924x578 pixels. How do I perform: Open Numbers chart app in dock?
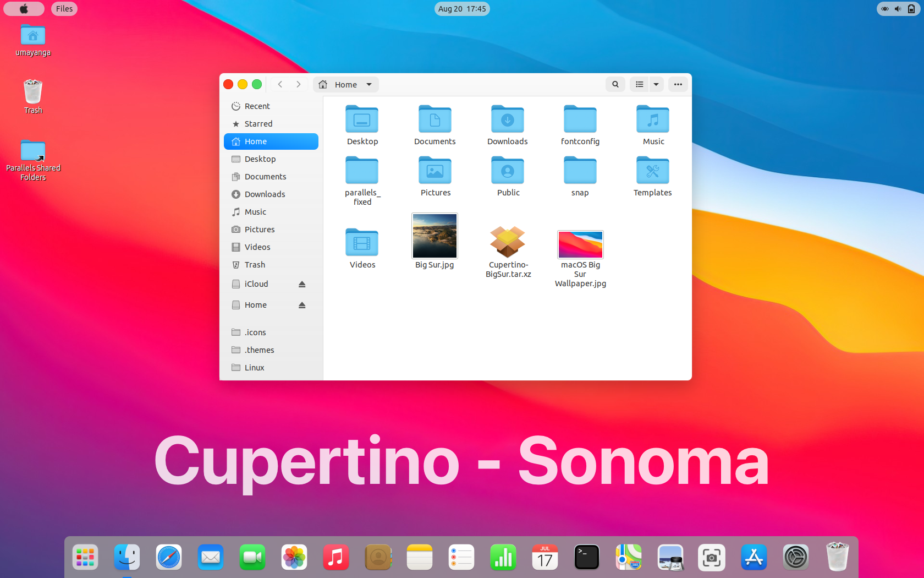[x=503, y=558]
